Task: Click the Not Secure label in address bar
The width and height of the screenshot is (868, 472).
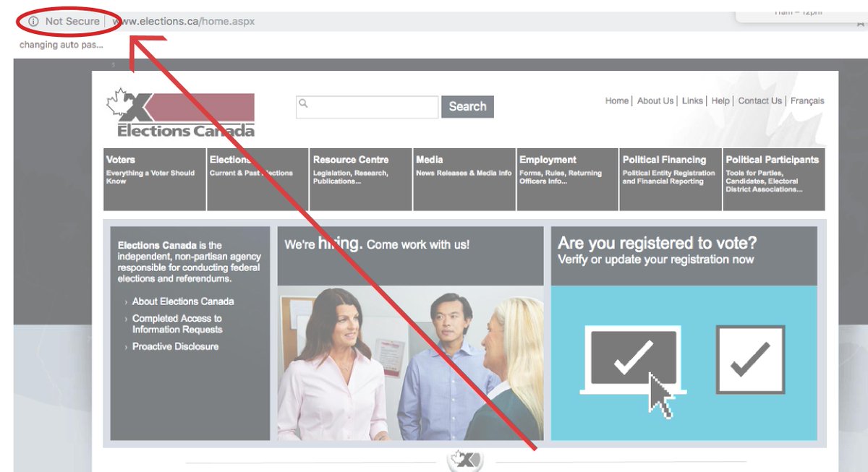Action: click(72, 22)
